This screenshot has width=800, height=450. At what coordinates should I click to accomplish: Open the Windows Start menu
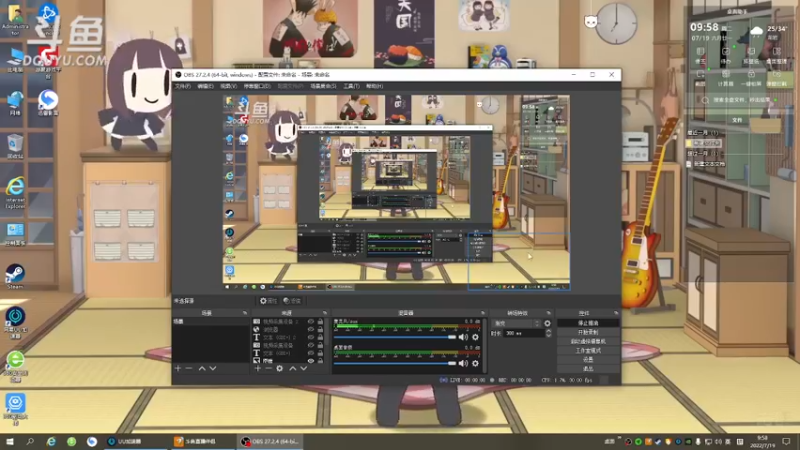pos(10,441)
